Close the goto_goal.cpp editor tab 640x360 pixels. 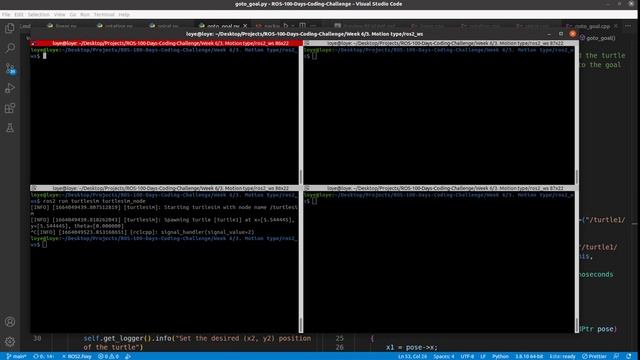[616, 26]
